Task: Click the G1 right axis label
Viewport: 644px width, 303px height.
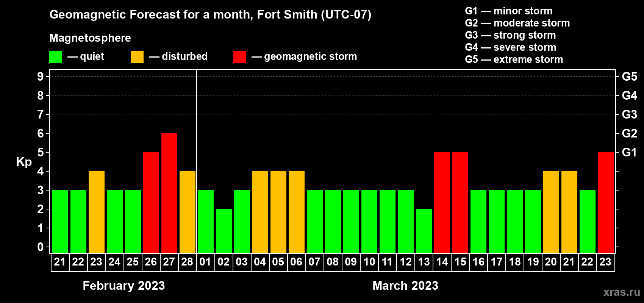Action: click(630, 152)
